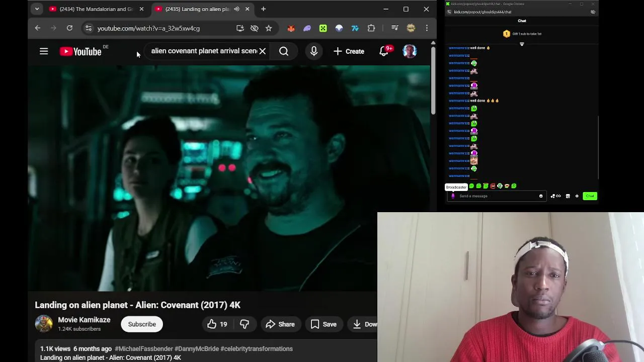Open the purple ghost extension
Viewport: 644px width, 362px height.
[307, 28]
